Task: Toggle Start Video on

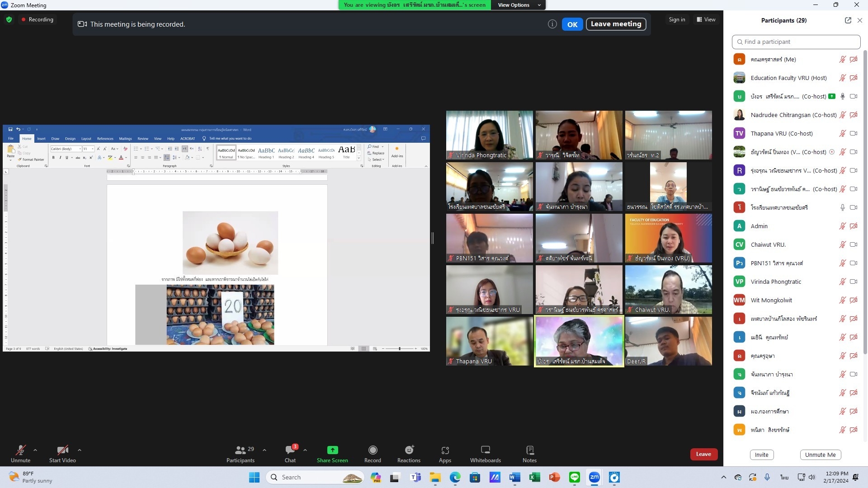Action: (x=62, y=450)
